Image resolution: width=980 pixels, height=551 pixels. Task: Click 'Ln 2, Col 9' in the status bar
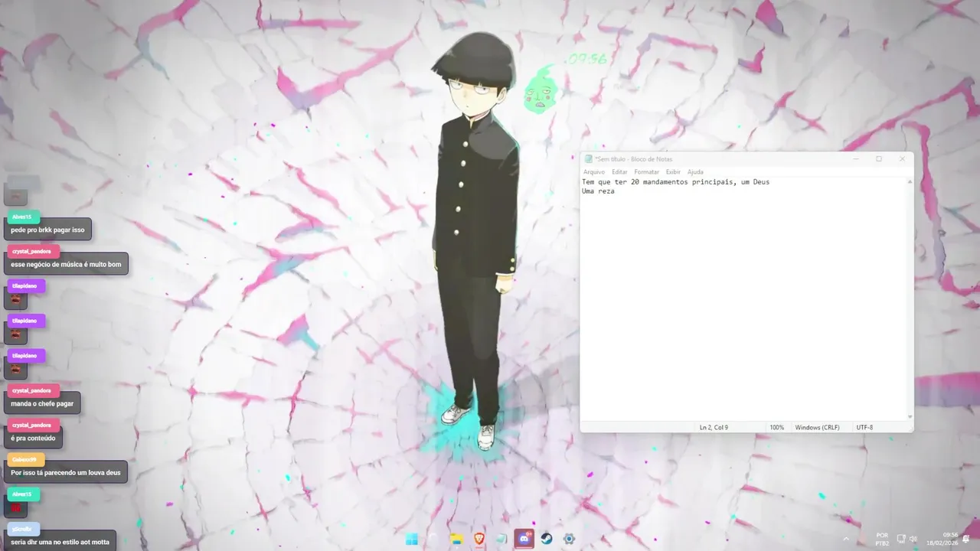pyautogui.click(x=714, y=427)
